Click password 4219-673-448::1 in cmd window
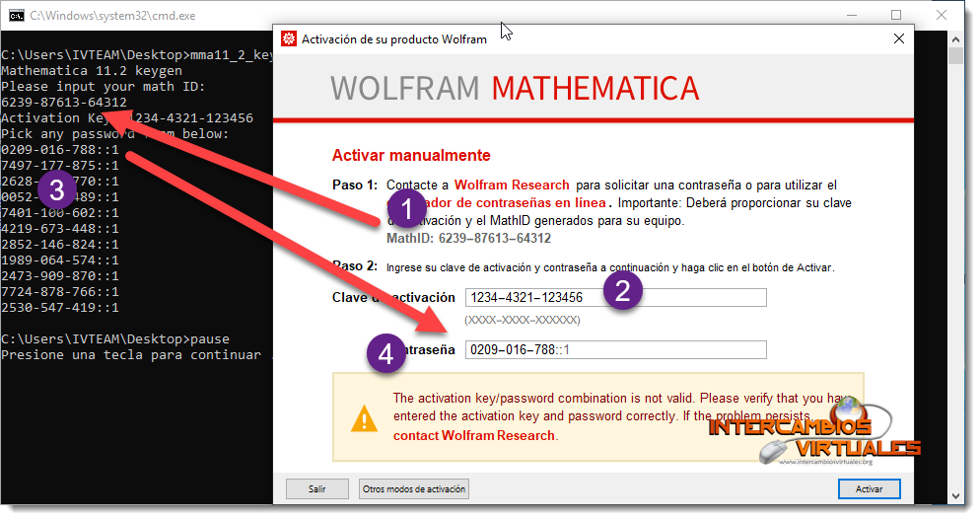This screenshot has width=980, height=520. point(60,228)
